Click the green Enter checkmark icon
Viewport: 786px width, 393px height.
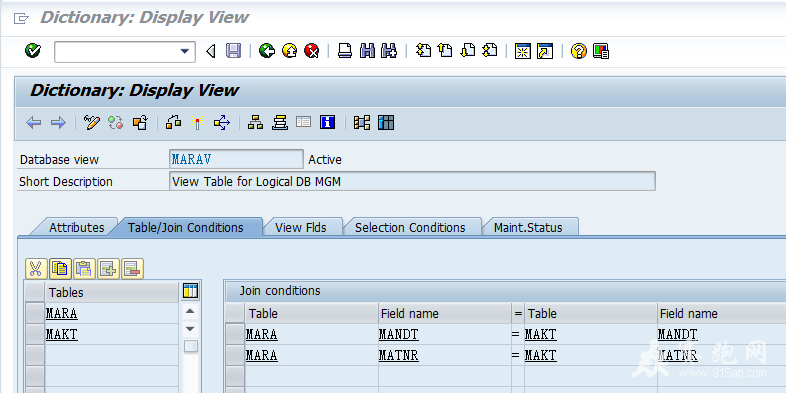click(33, 51)
